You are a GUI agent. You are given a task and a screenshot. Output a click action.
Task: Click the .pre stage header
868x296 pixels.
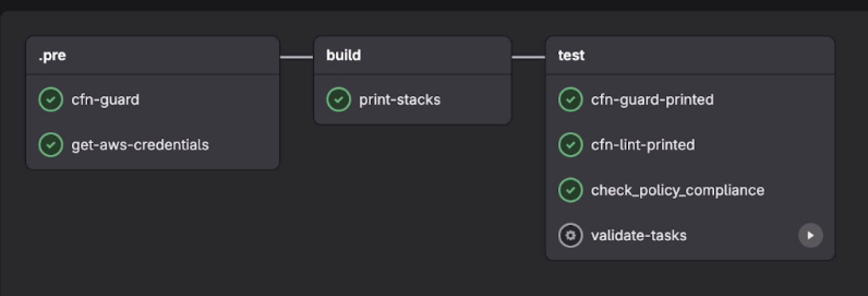click(x=52, y=56)
